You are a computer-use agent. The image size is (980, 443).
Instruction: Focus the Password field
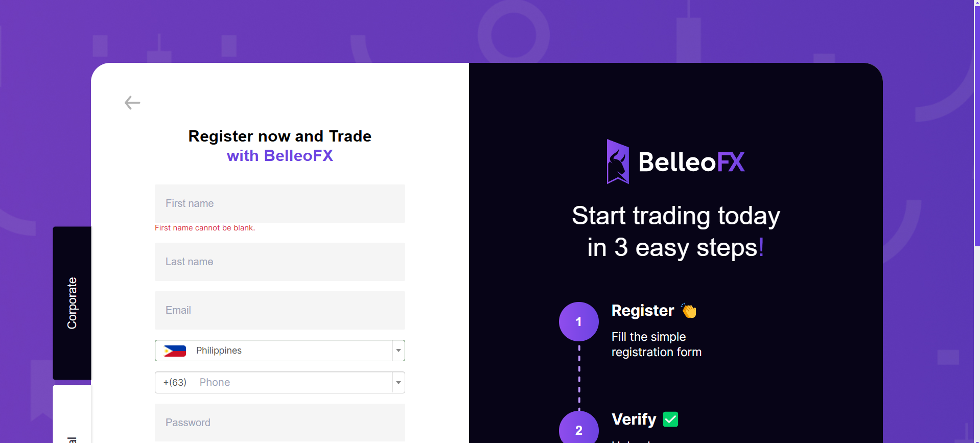click(x=279, y=423)
